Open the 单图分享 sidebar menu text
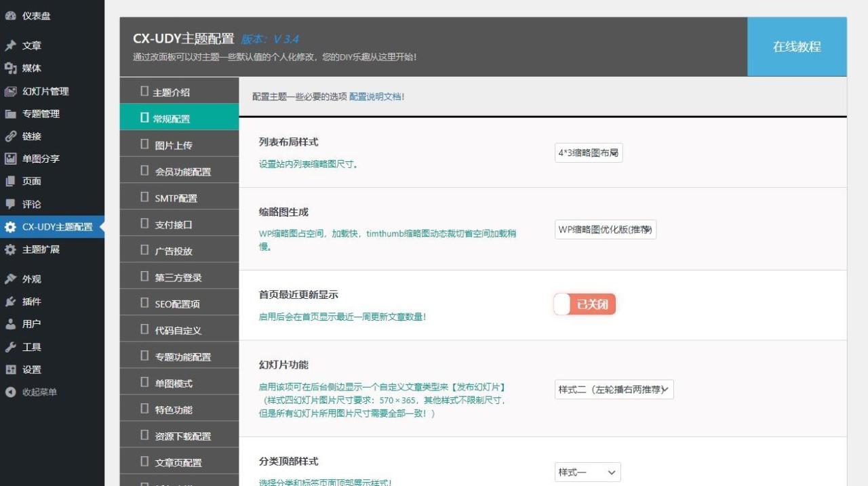 pos(41,159)
